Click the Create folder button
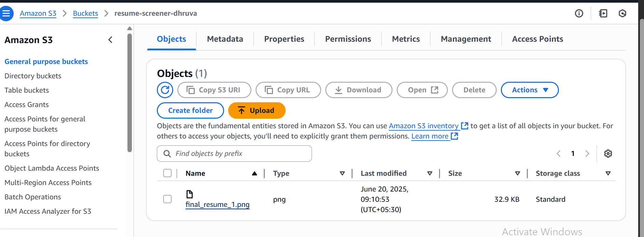Viewport: 644px width, 237px height. (x=190, y=110)
